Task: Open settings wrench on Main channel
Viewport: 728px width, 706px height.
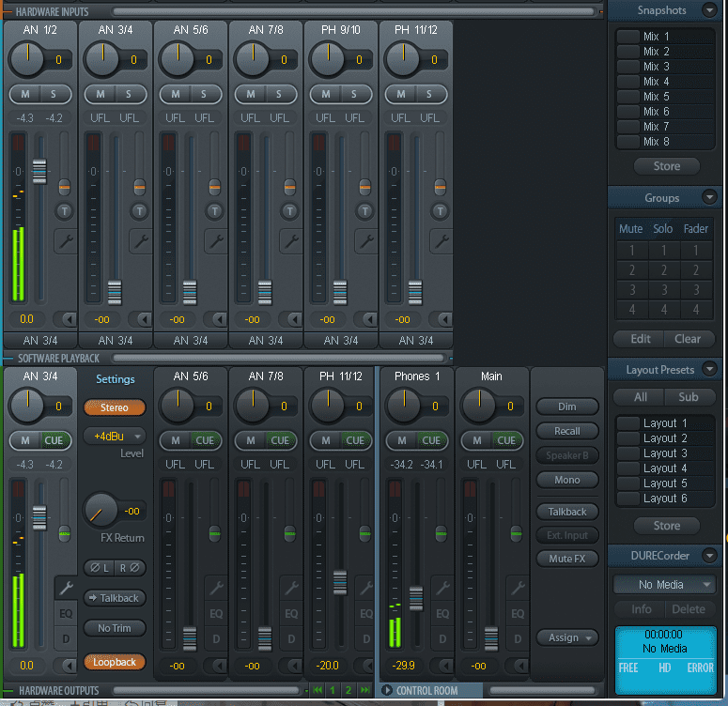Action: 518,588
